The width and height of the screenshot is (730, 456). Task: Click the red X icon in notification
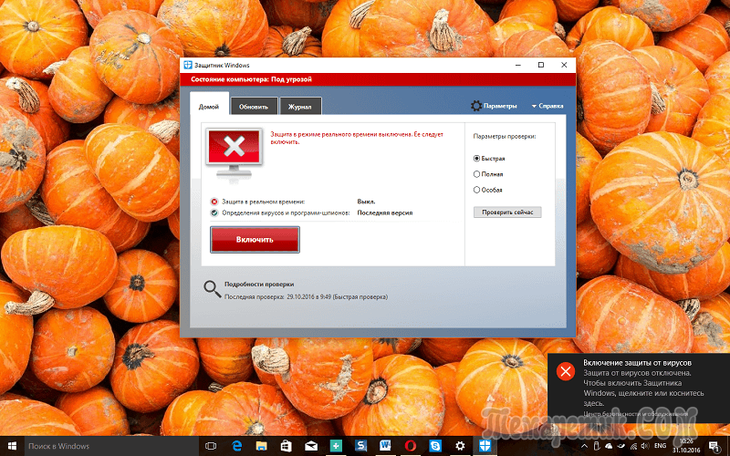click(566, 371)
